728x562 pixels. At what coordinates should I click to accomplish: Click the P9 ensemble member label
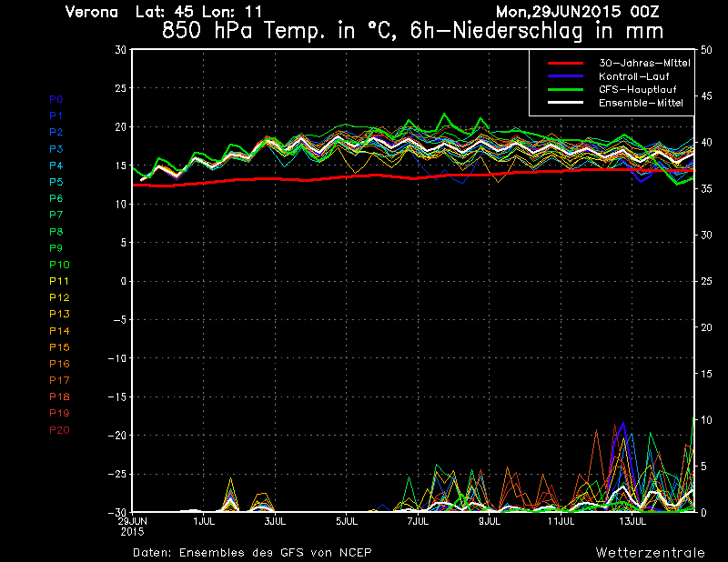(x=56, y=248)
